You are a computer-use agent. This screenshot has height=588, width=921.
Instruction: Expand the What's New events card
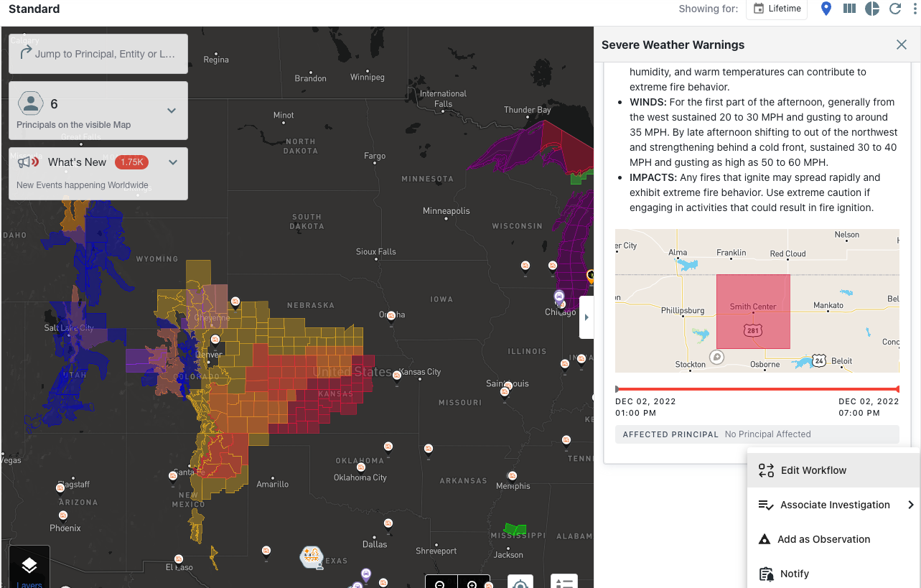(172, 162)
